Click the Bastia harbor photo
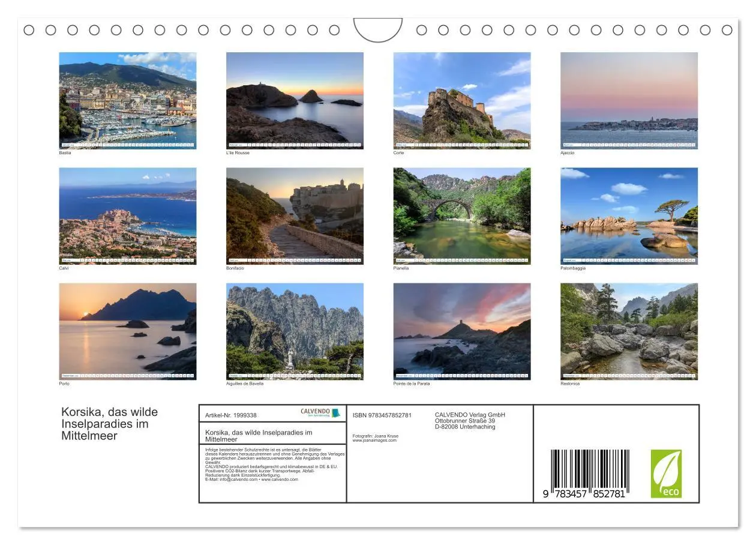Screen dimensions: 756x545 tap(128, 100)
